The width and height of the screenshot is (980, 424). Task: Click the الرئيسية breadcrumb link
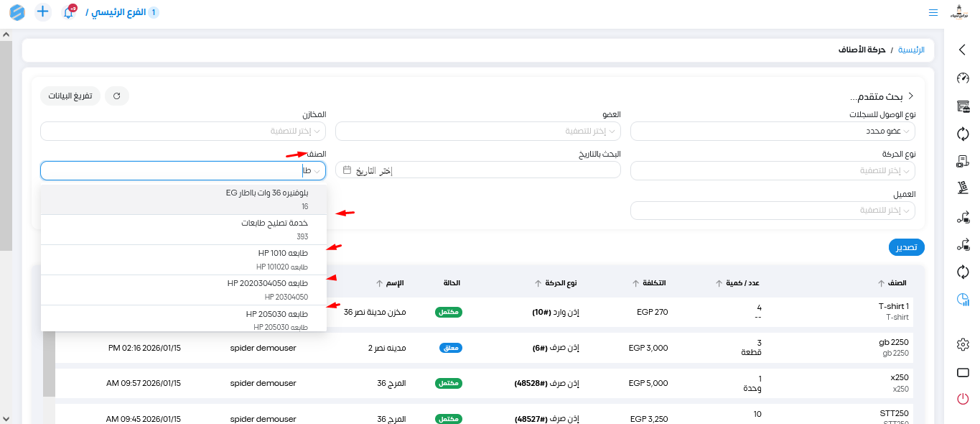pos(912,50)
